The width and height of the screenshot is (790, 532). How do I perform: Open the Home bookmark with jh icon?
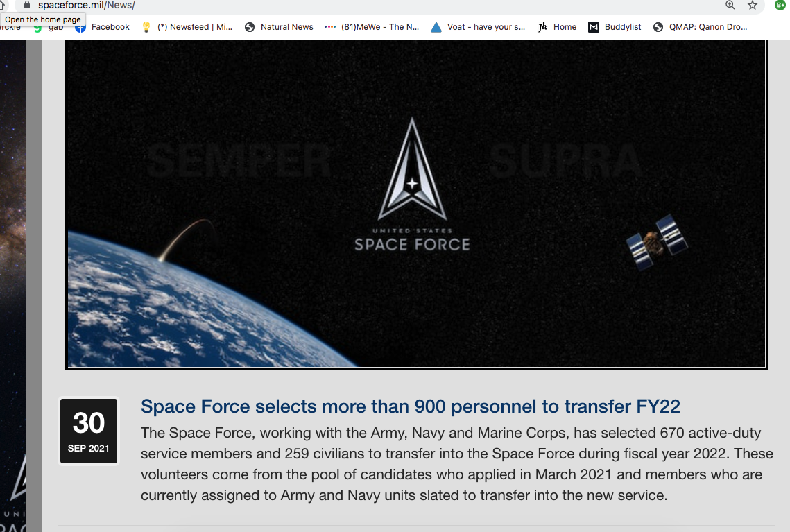pos(557,27)
